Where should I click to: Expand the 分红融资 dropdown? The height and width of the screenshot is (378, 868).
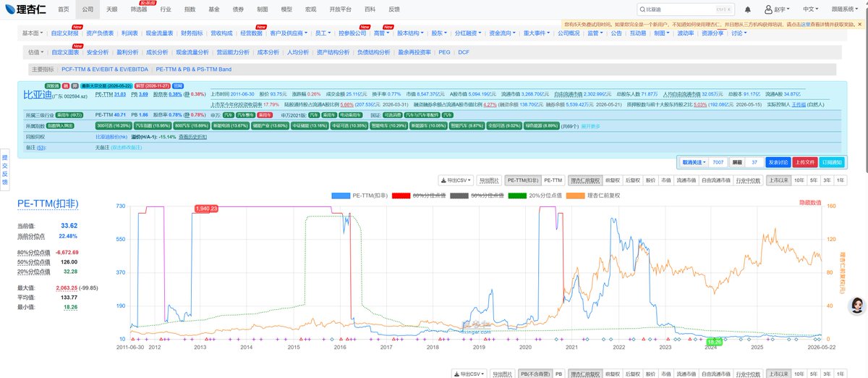(467, 33)
